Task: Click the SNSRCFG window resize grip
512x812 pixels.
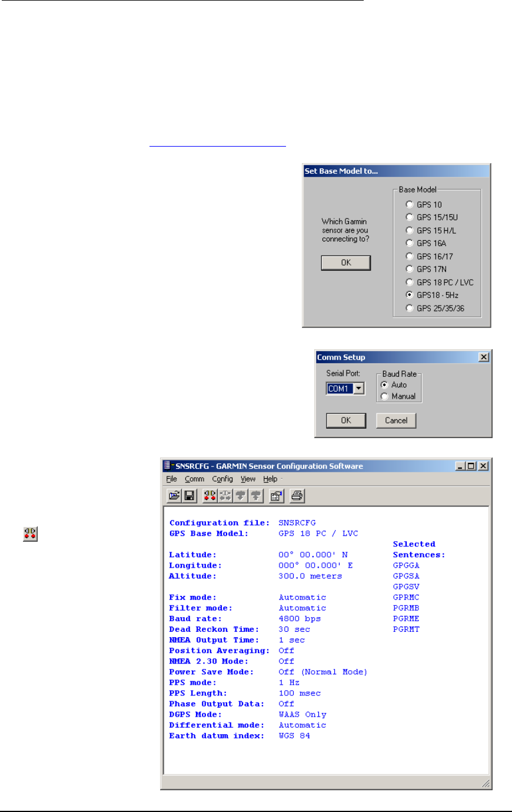Action: 486,783
